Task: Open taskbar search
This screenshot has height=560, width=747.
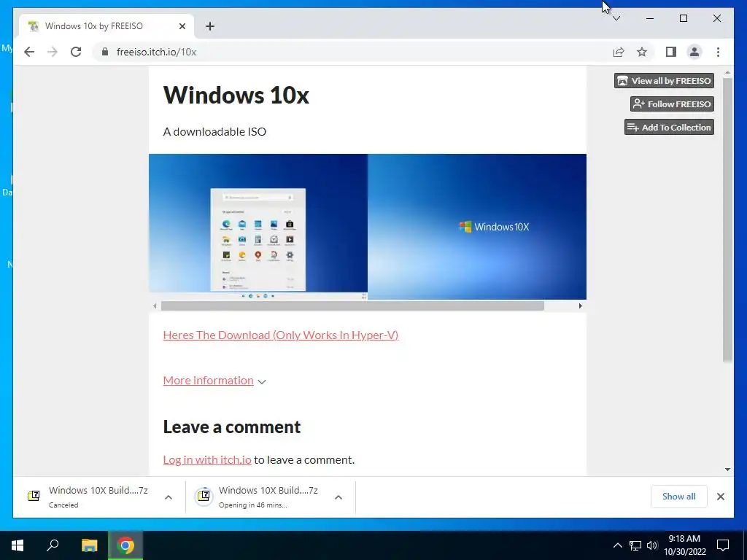Action: (x=53, y=545)
